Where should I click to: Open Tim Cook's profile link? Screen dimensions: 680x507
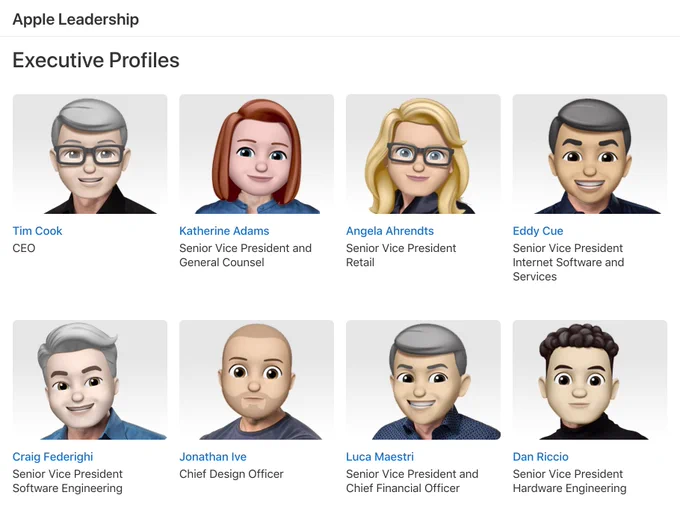[37, 231]
